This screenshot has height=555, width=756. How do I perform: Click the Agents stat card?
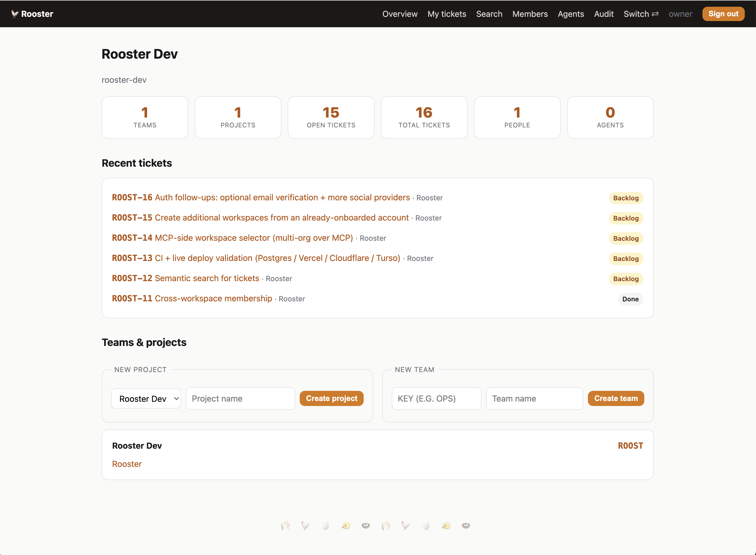pos(610,118)
